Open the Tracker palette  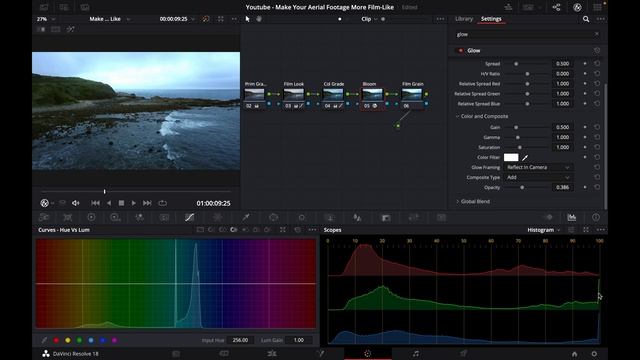click(302, 218)
